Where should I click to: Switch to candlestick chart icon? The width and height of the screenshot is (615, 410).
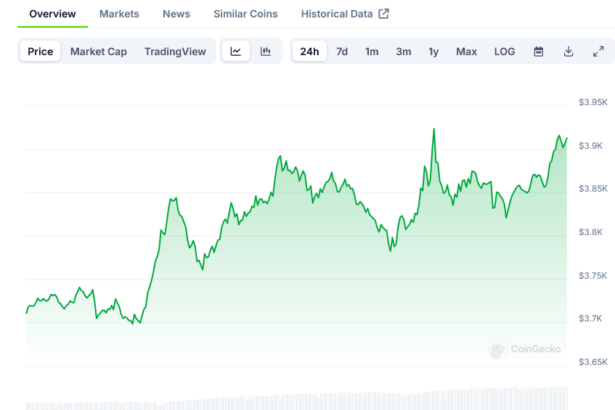pyautogui.click(x=265, y=51)
